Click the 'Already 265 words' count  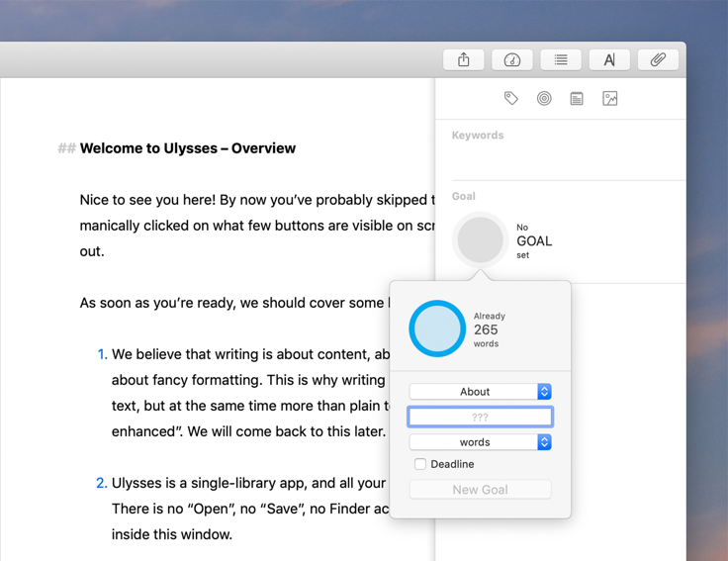[489, 329]
